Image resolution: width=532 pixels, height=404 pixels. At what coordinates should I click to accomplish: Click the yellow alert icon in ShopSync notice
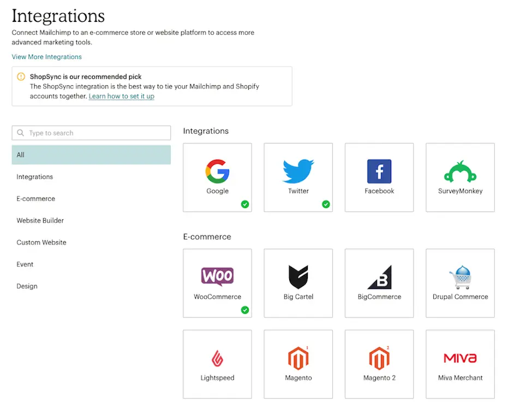tap(21, 77)
